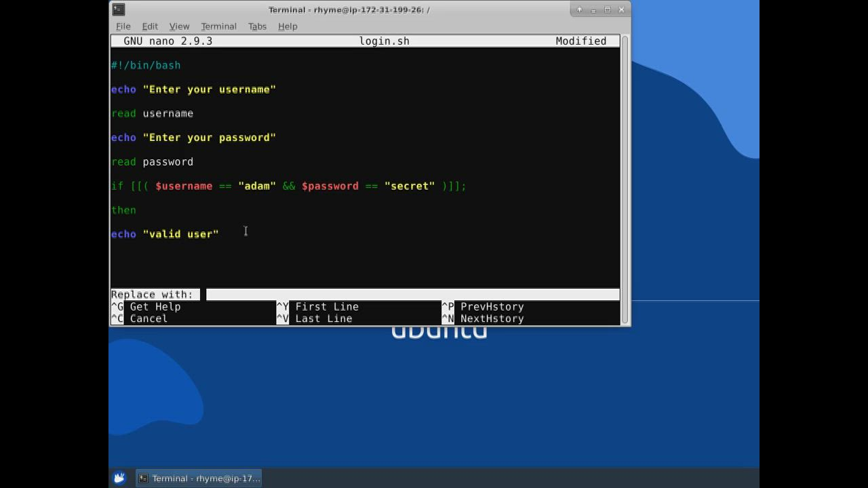Viewport: 868px width, 488px height.
Task: Click the 'Replace with:' prompt label
Action: click(x=152, y=294)
